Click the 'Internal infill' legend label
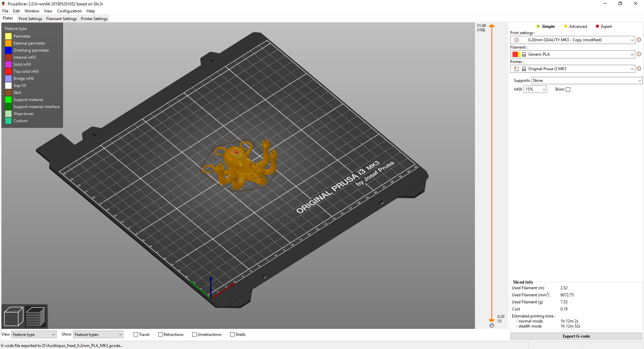The width and height of the screenshot is (644, 349). (24, 57)
